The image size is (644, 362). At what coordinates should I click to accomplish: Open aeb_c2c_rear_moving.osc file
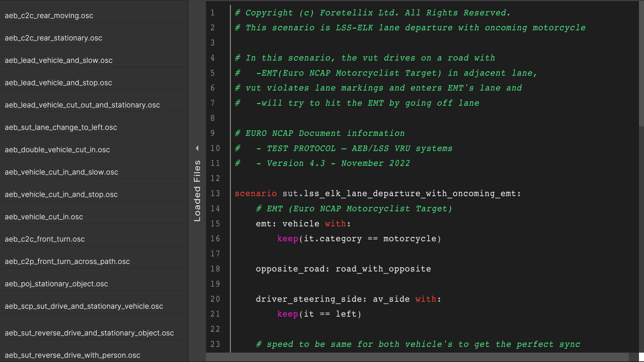click(49, 16)
